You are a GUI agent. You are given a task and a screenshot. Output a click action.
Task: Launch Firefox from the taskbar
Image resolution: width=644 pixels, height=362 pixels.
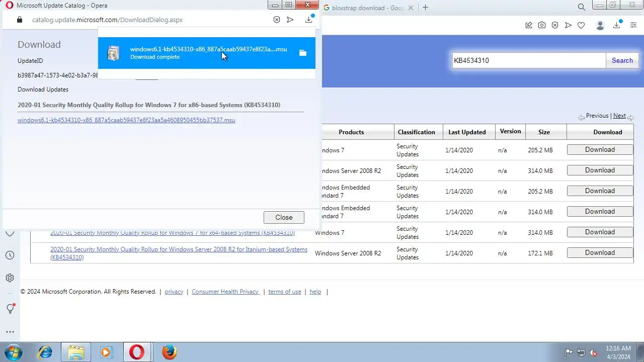[x=170, y=352]
